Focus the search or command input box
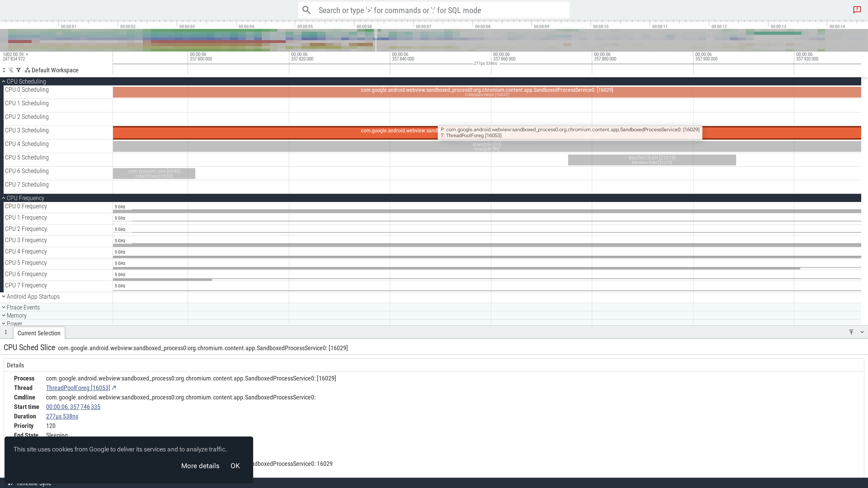868x488 pixels. click(434, 10)
